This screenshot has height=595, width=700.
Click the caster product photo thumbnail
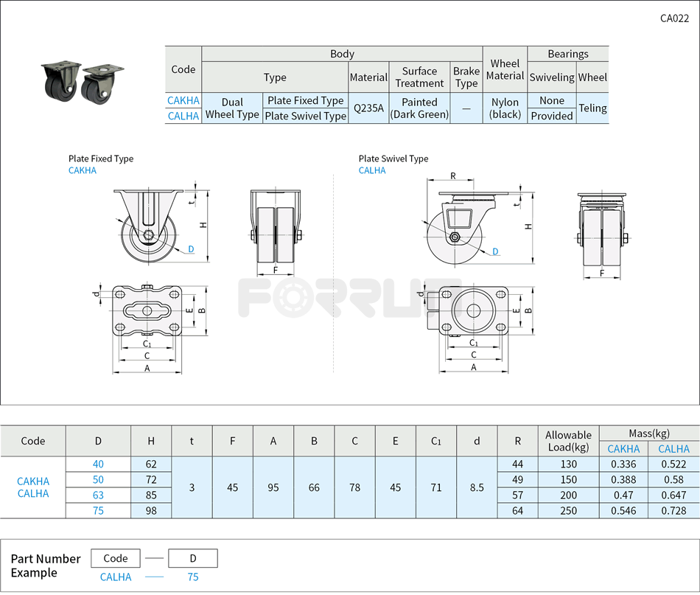[x=79, y=80]
